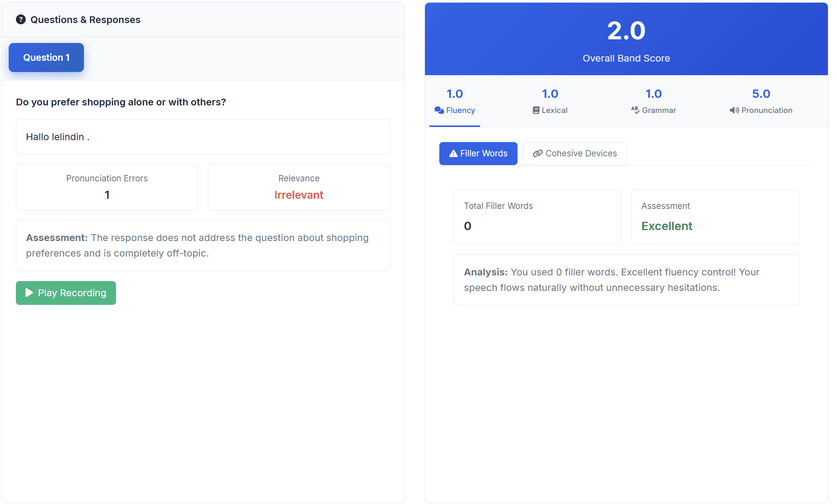This screenshot has height=504, width=837.
Task: Click the 'Excellent' assessment value
Action: pos(667,226)
